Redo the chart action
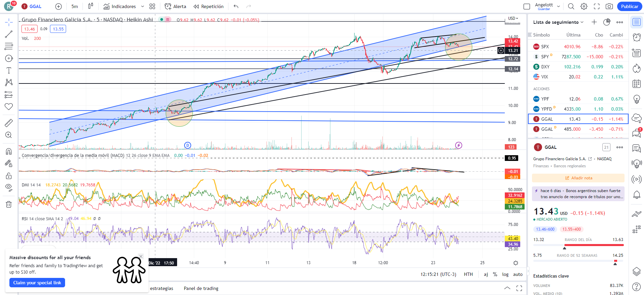 pyautogui.click(x=249, y=6)
